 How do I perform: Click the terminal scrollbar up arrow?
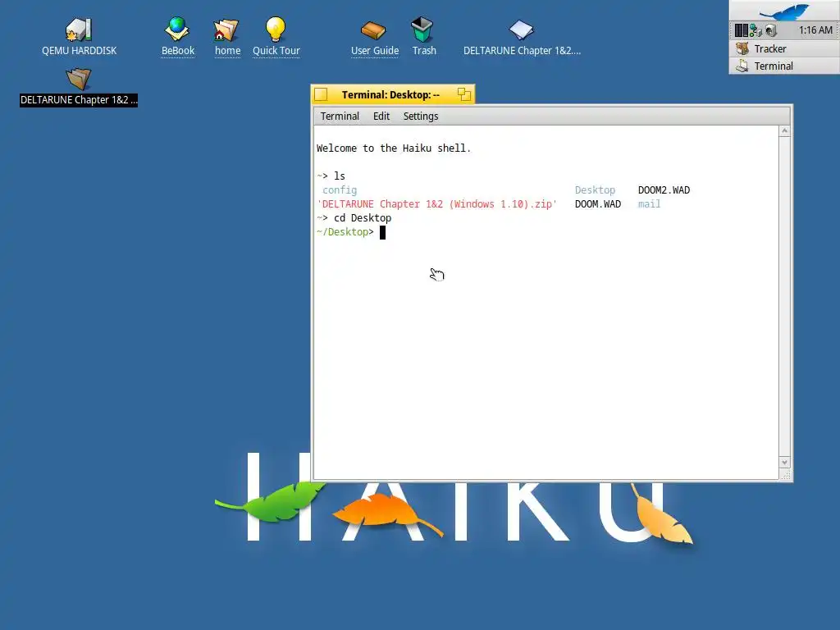coord(784,131)
